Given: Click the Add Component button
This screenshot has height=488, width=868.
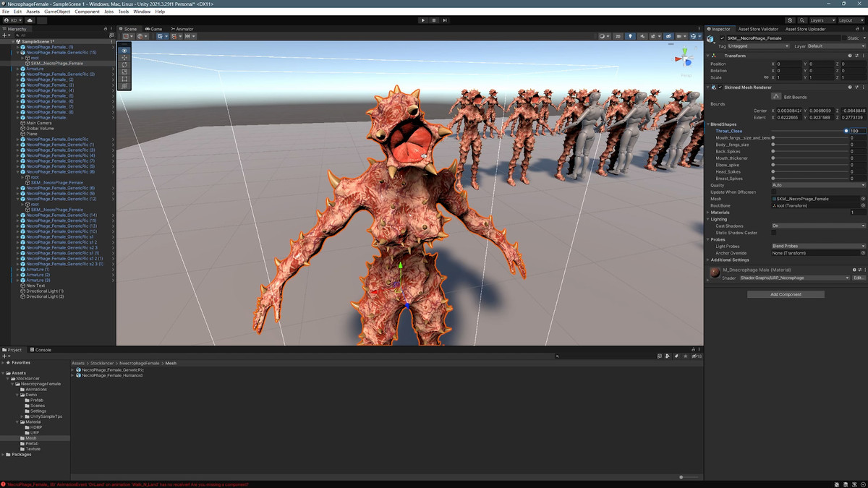Looking at the screenshot, I should (x=786, y=294).
